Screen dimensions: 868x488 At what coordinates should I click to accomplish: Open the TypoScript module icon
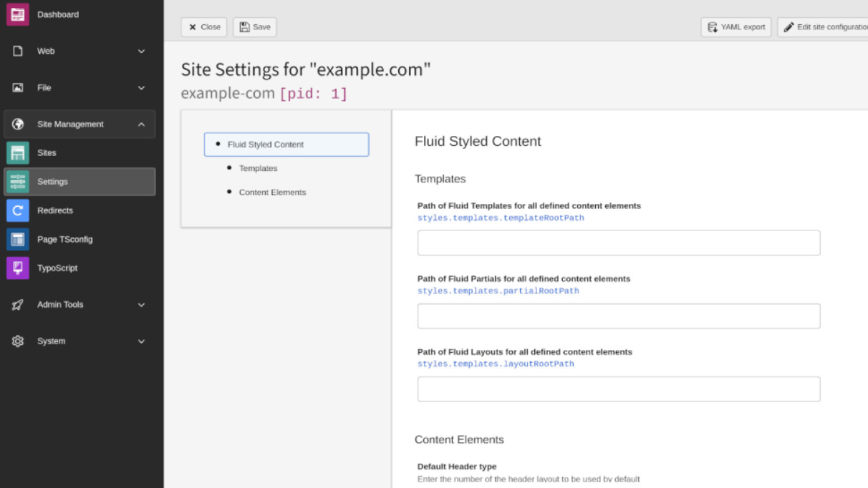tap(18, 268)
